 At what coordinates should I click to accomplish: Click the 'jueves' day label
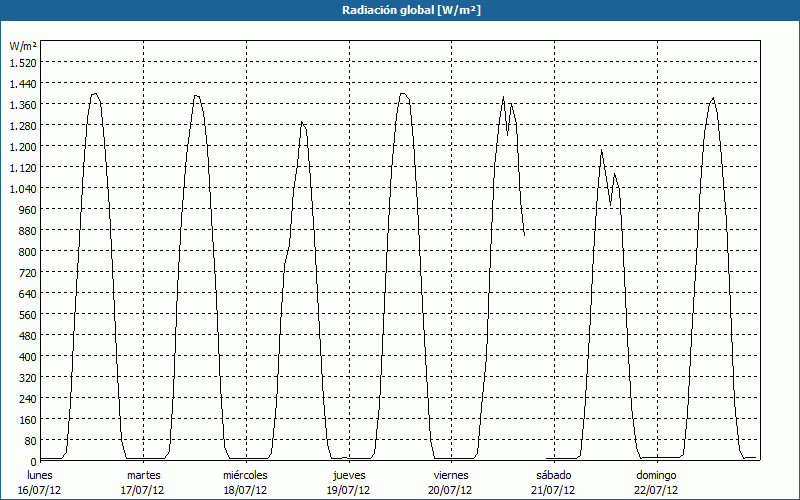point(348,475)
